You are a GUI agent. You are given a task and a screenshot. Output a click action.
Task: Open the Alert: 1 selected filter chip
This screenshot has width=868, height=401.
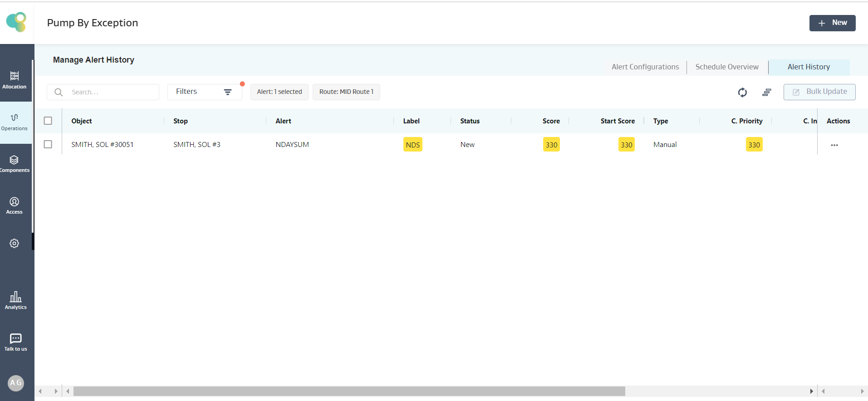[279, 92]
